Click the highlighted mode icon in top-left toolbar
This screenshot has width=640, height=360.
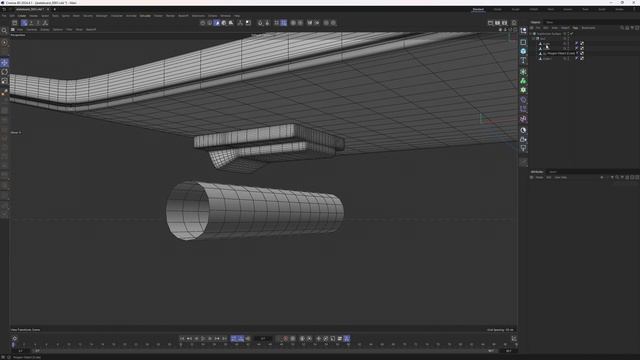24,23
